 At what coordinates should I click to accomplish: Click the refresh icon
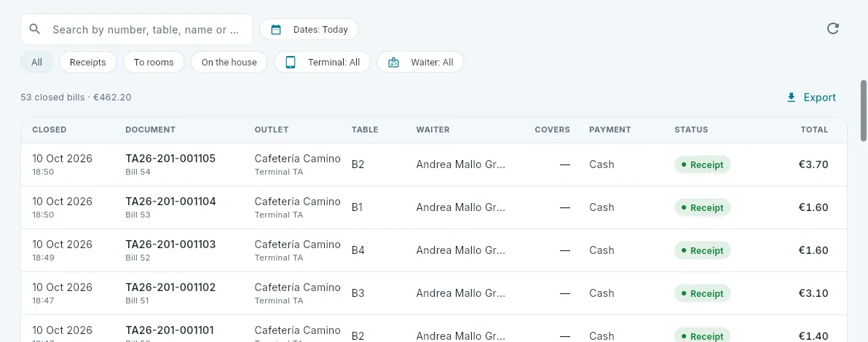(832, 29)
